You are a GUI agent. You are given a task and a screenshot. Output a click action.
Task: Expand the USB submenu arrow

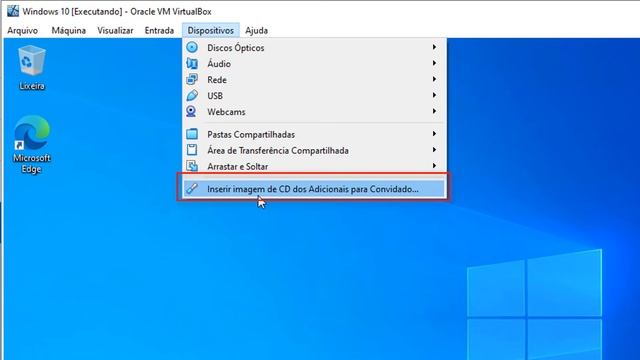pos(434,96)
